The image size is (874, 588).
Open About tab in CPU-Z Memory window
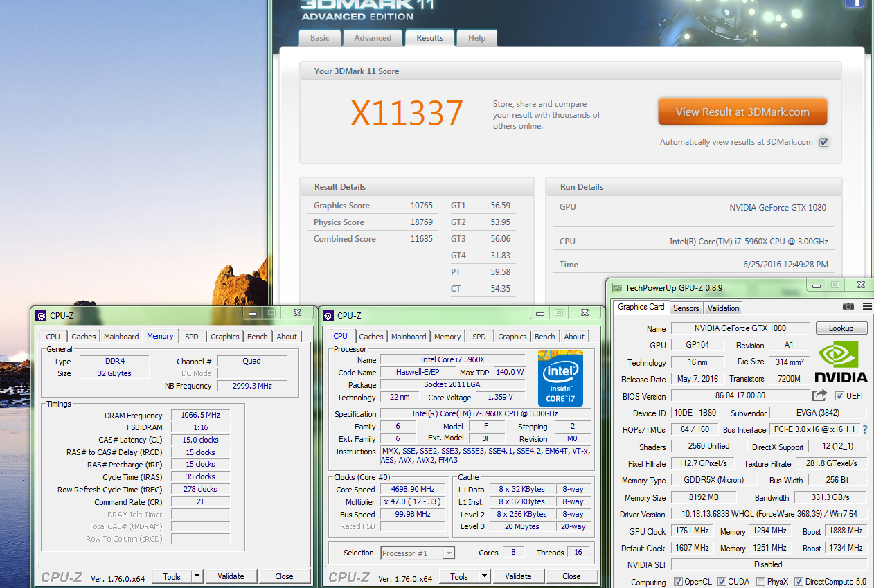[287, 337]
